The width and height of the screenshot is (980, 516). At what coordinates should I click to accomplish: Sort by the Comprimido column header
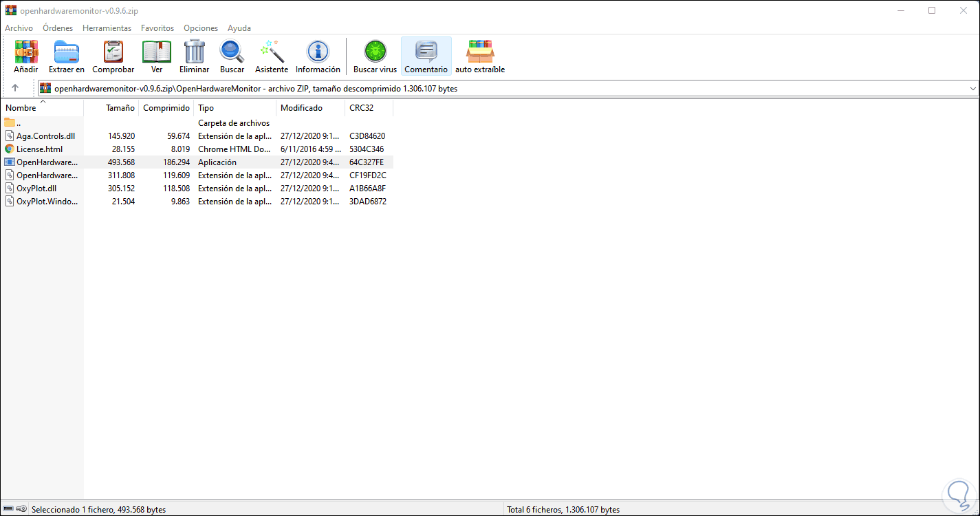click(166, 108)
